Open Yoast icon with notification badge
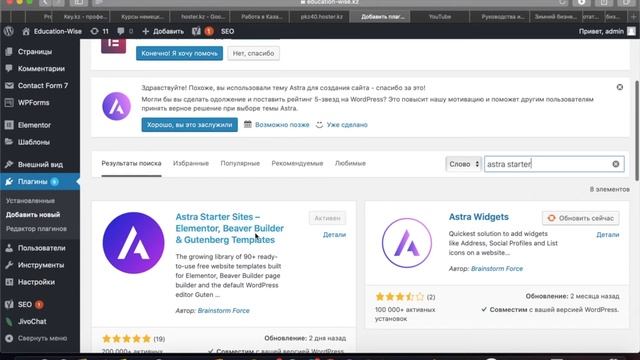Image resolution: width=640 pixels, height=360 pixels. (x=202, y=31)
